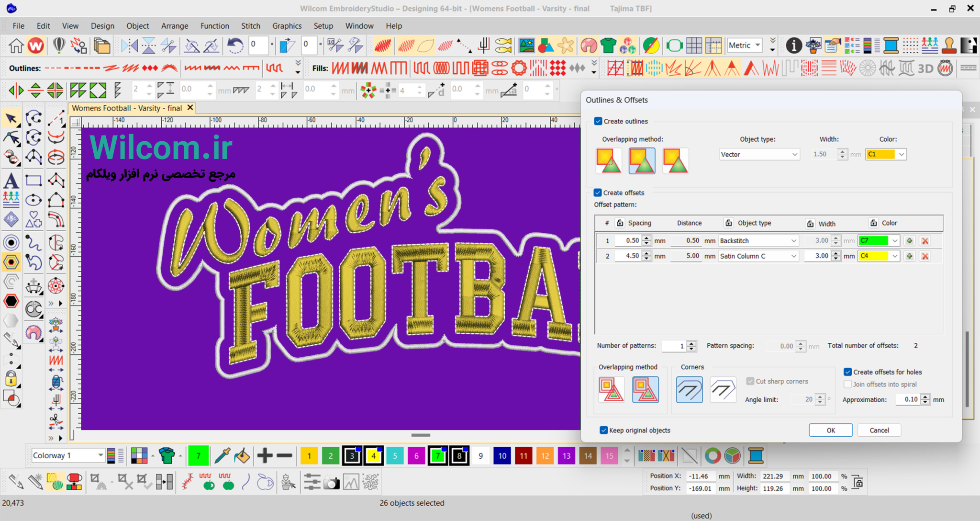Enable Join offsets into spiral checkbox
980x521 pixels.
(x=847, y=384)
